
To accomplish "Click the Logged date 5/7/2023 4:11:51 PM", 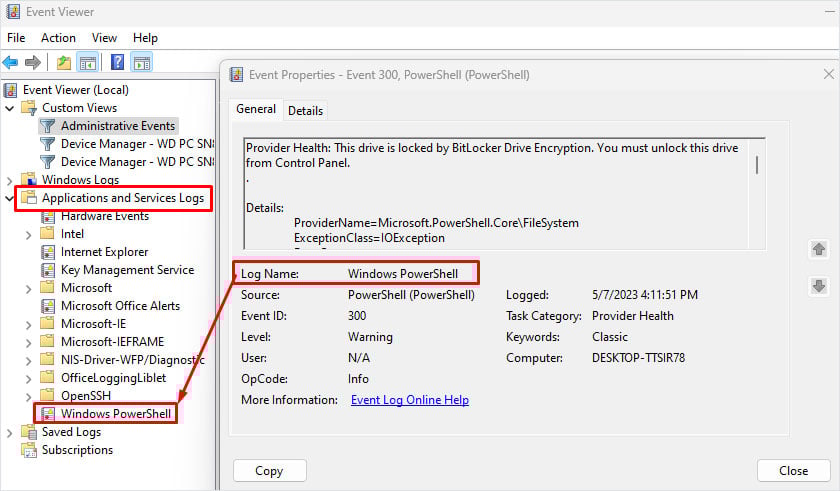I will pyautogui.click(x=645, y=295).
